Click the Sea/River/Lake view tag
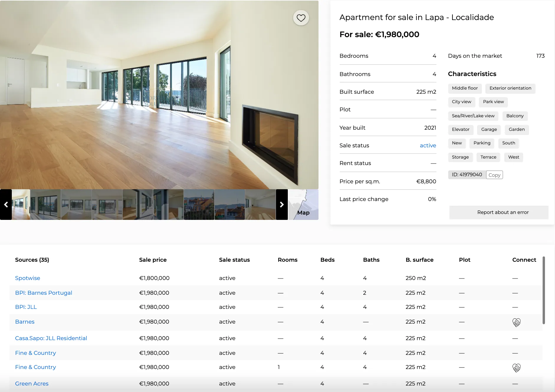The image size is (555, 392). [473, 116]
